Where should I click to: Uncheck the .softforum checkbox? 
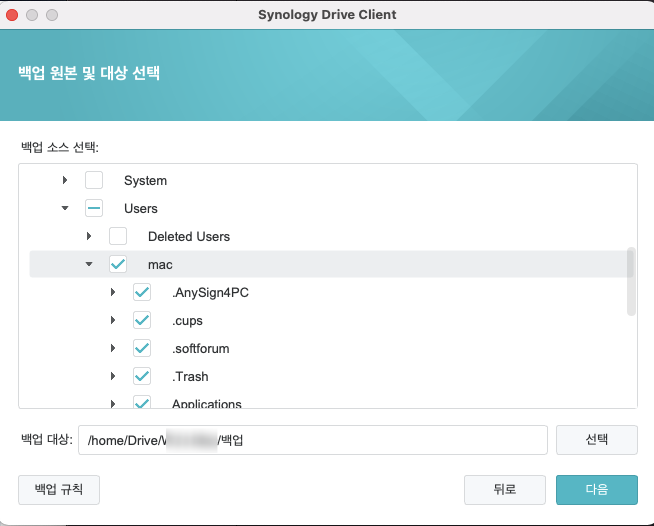pos(142,348)
